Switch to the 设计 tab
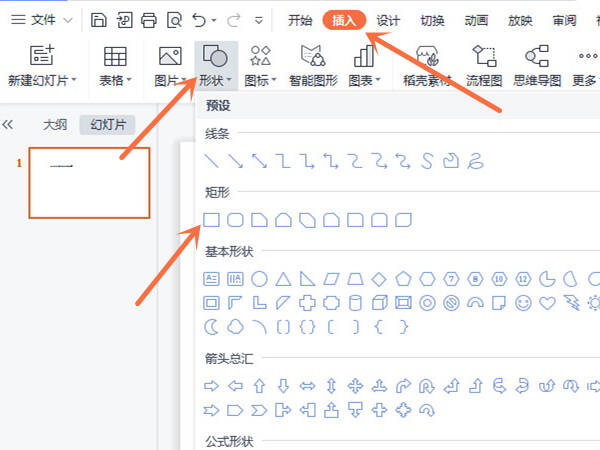 click(388, 20)
